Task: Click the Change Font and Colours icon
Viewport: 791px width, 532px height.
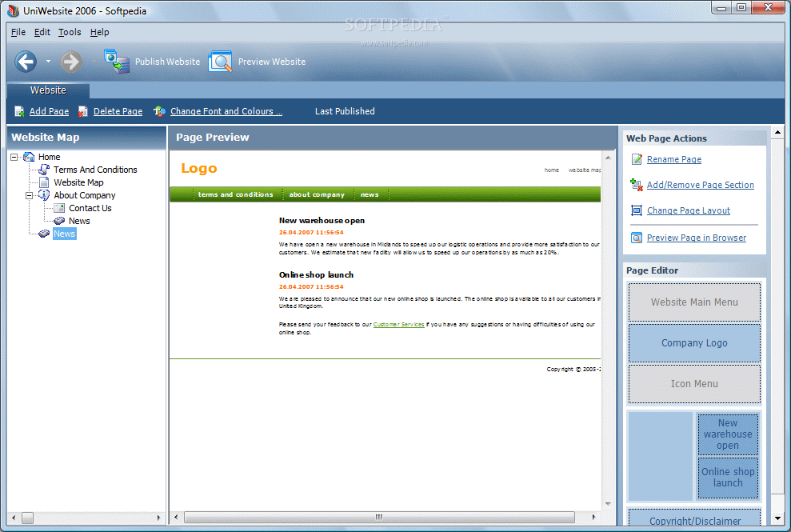Action: [159, 111]
